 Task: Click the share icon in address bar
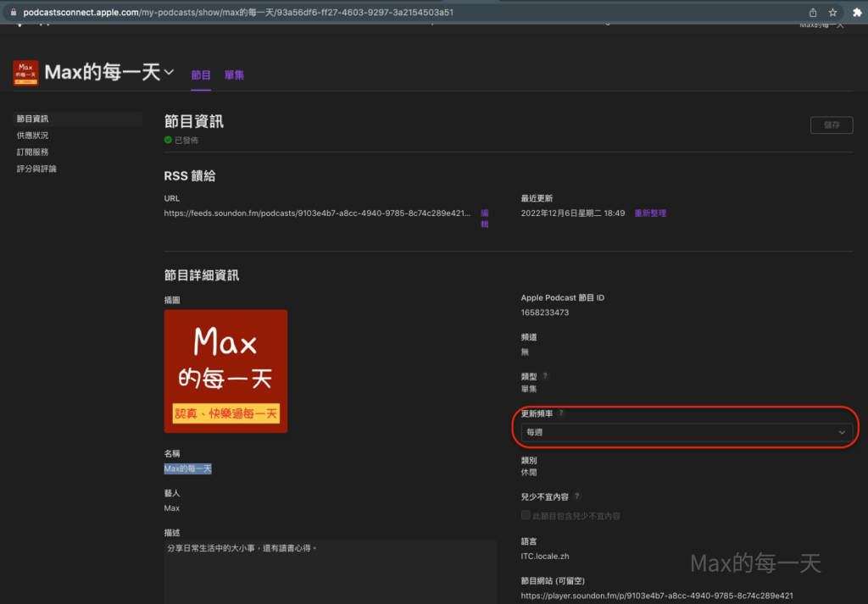813,13
